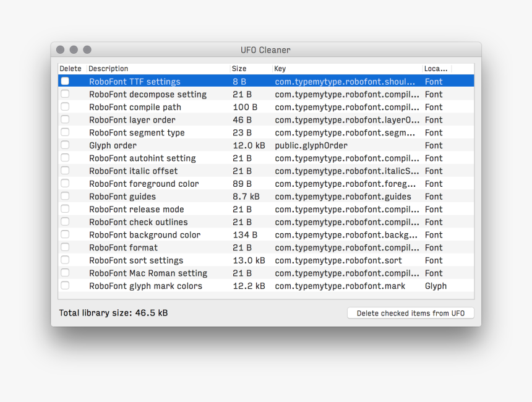Select the RoboFont compile path row
Screen dimensions: 532x402
point(266,107)
